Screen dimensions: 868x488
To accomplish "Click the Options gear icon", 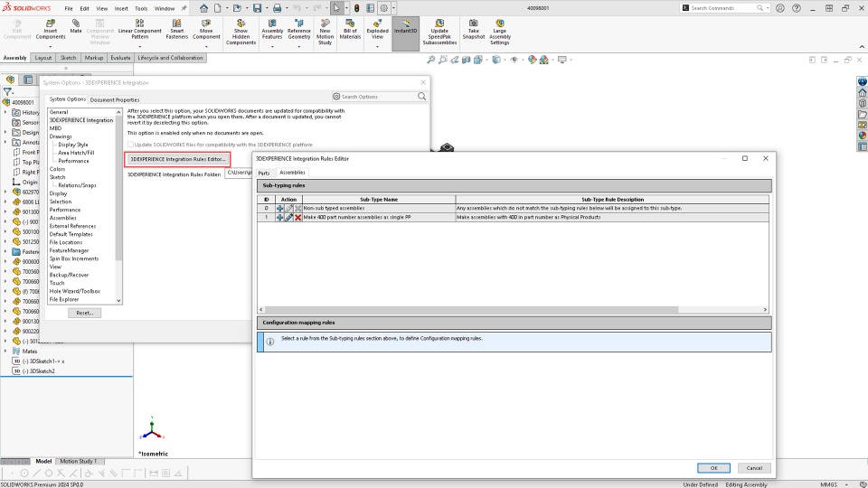I will click(383, 8).
